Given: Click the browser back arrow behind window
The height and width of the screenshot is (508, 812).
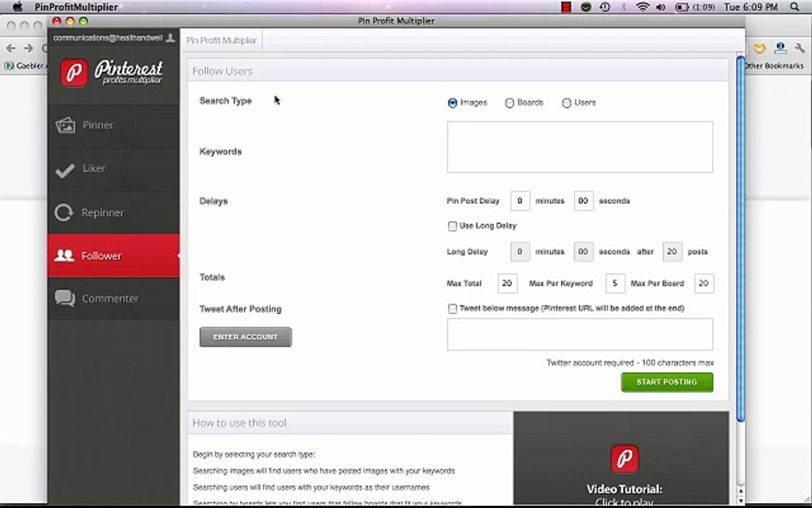Looking at the screenshot, I should (x=11, y=48).
